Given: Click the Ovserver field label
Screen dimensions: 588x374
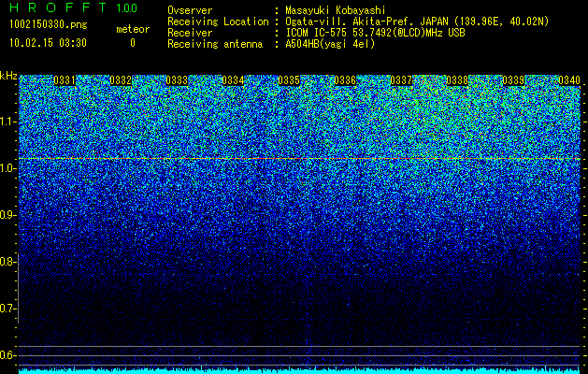Looking at the screenshot, I should click(x=190, y=10).
